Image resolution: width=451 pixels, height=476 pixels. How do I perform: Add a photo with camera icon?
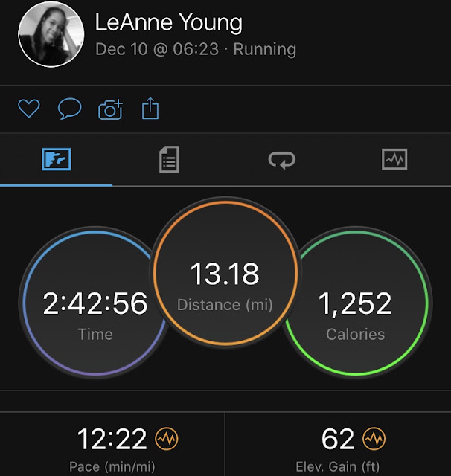click(110, 109)
